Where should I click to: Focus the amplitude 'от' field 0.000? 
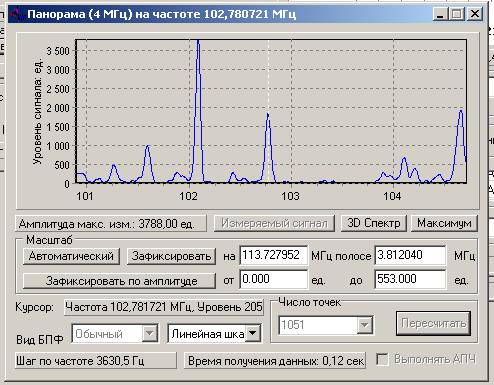point(274,279)
